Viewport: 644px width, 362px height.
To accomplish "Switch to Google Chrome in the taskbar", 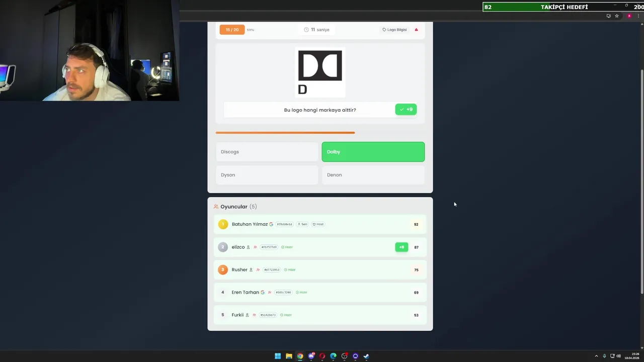I will tap(300, 356).
